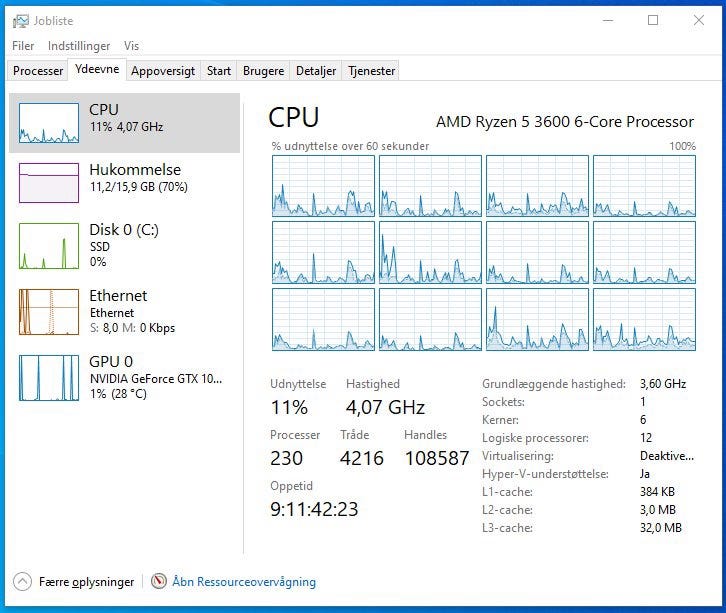Click the Færre oplysninger button label
The image size is (726, 613).
pyautogui.click(x=87, y=581)
